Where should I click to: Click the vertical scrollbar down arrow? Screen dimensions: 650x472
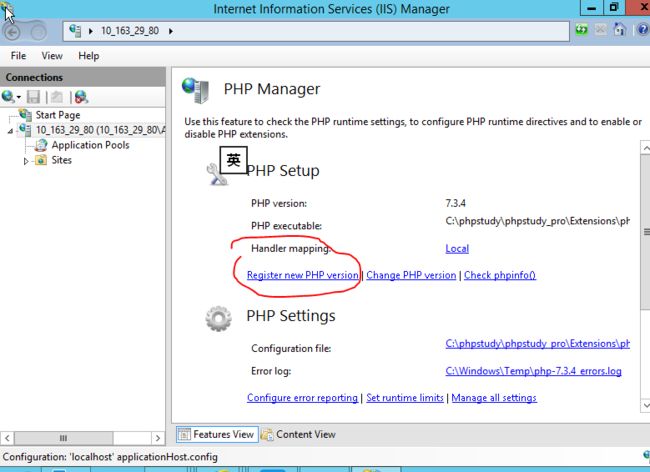pyautogui.click(x=645, y=405)
